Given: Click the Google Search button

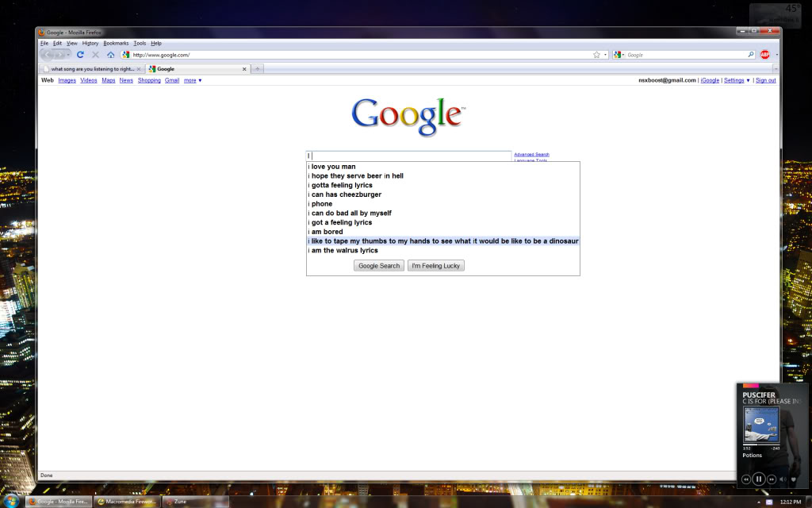Looking at the screenshot, I should point(379,266).
